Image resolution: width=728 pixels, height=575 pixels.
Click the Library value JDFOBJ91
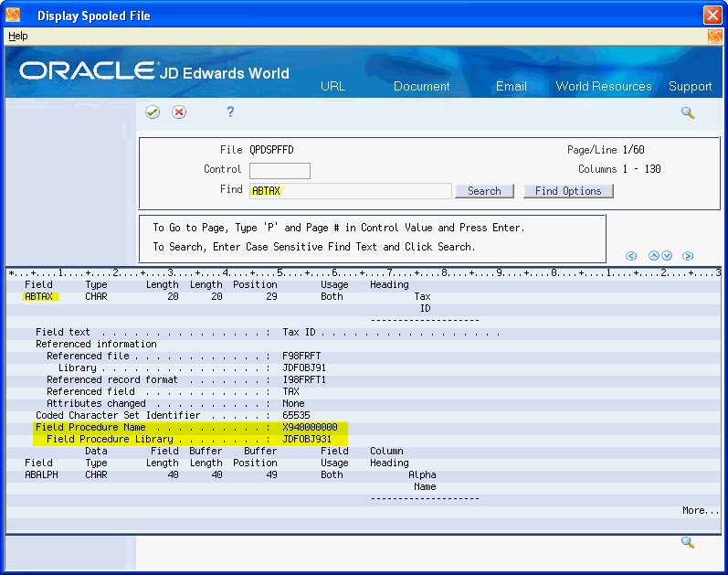[x=304, y=367]
